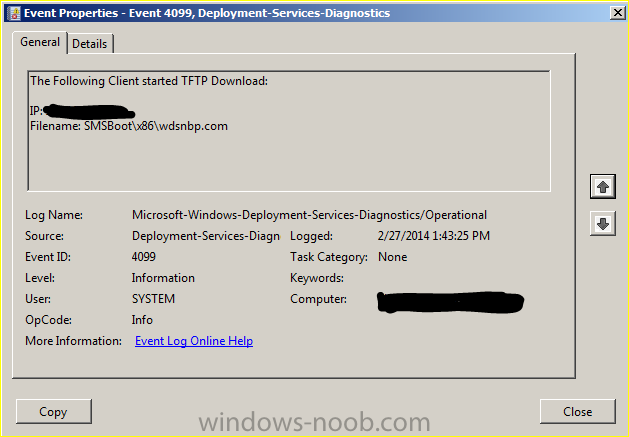The height and width of the screenshot is (437, 629).
Task: Switch to the Details tab
Action: pos(90,44)
